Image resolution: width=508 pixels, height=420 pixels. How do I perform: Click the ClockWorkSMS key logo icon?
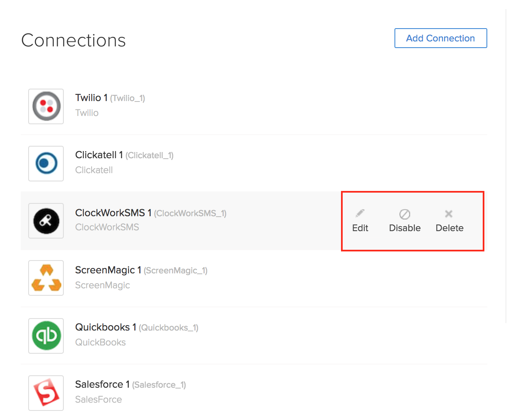point(46,221)
